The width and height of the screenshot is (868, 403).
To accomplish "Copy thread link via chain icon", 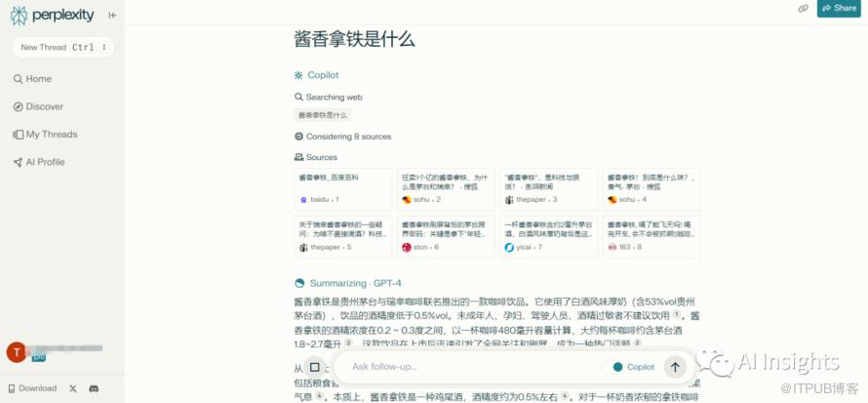I will 803,9.
